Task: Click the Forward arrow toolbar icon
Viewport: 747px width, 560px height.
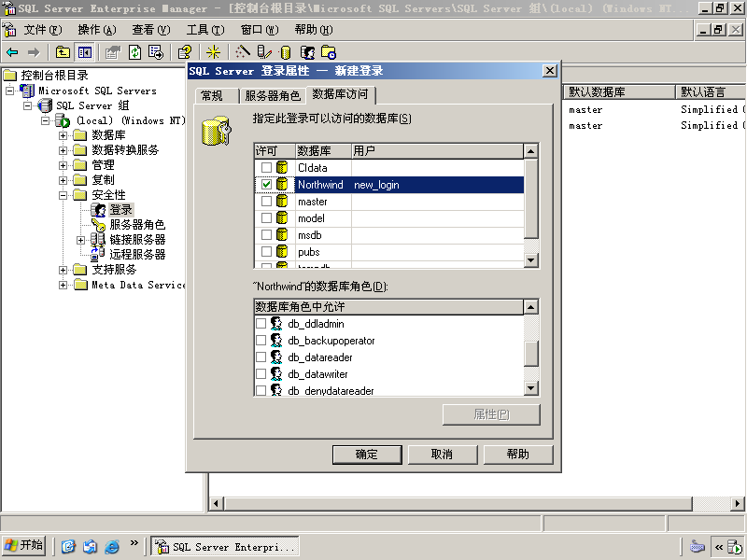Action: coord(34,52)
